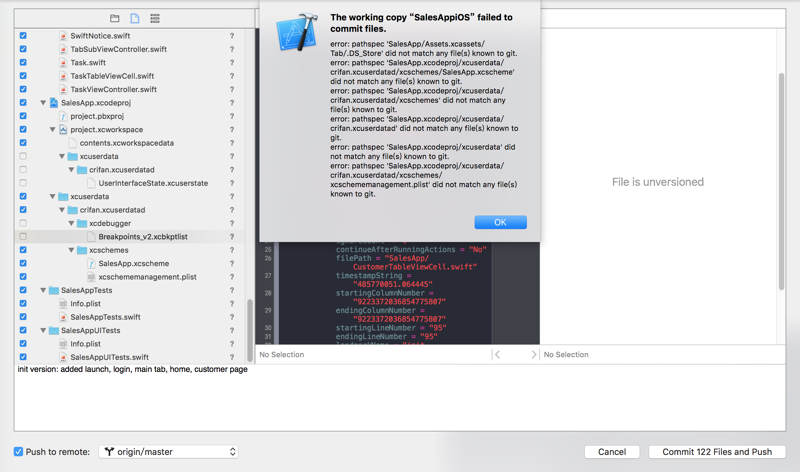Click the project.pbxproj file icon
Viewport: 800px width, 472px height.
[63, 116]
